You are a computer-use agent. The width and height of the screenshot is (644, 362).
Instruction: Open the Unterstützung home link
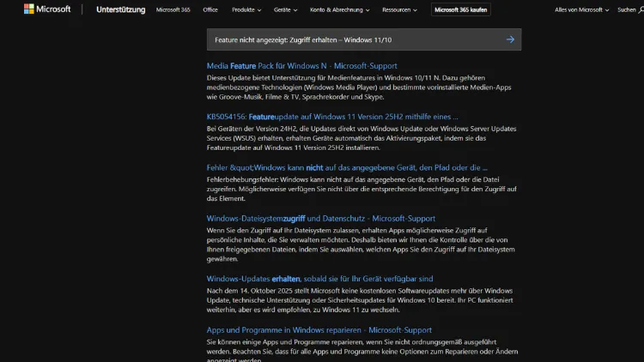click(x=120, y=9)
